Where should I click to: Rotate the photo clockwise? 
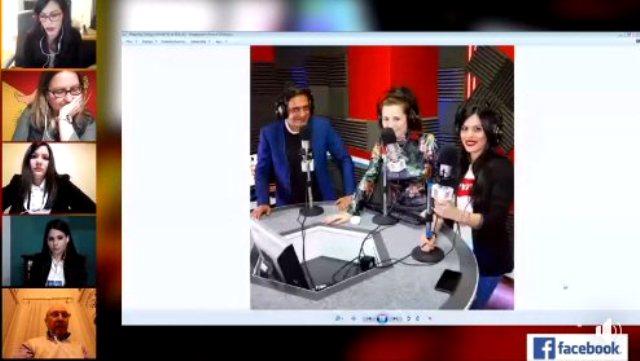point(418,318)
